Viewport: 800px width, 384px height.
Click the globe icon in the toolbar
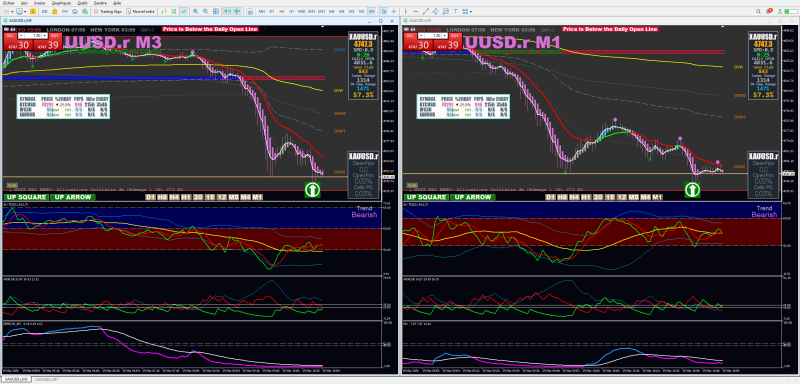coord(85,11)
